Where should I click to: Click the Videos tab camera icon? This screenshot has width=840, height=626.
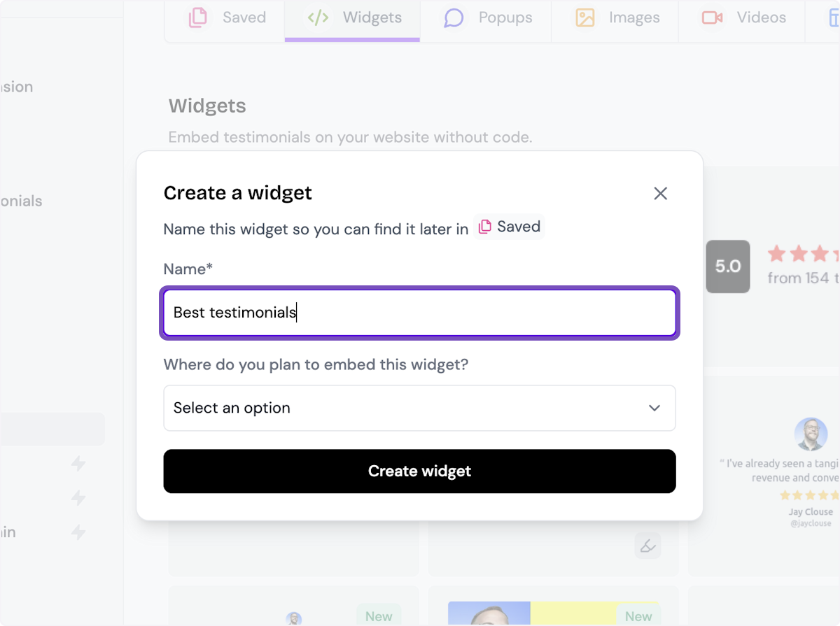[712, 17]
